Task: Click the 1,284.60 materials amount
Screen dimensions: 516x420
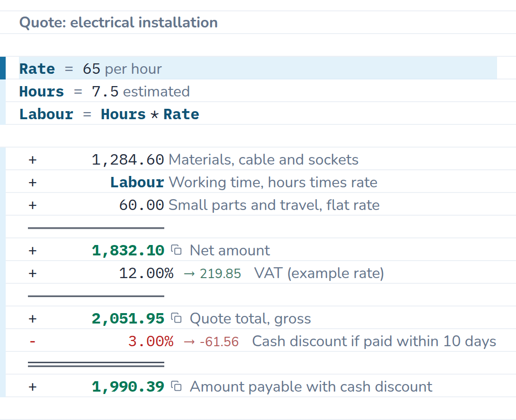Action: coord(128,160)
